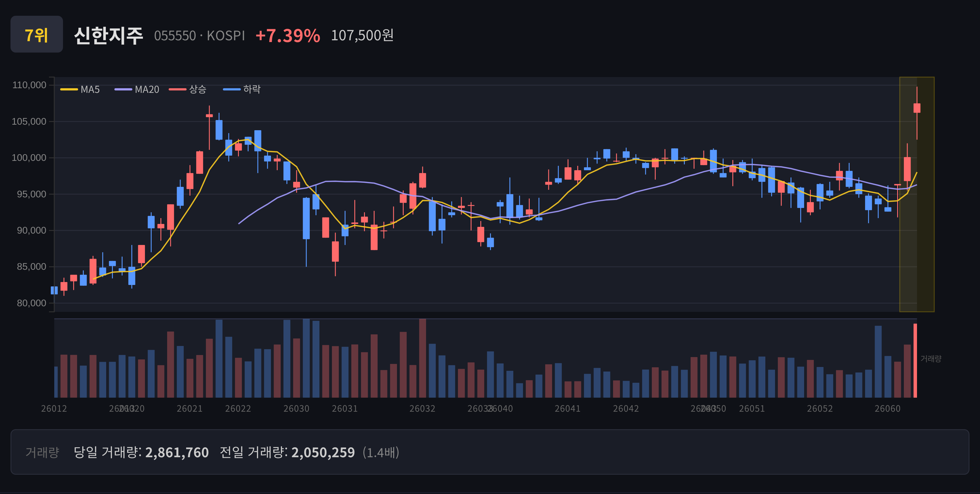Click the 100,000 y-axis label
Viewport: 980px width, 494px height.
[29, 158]
